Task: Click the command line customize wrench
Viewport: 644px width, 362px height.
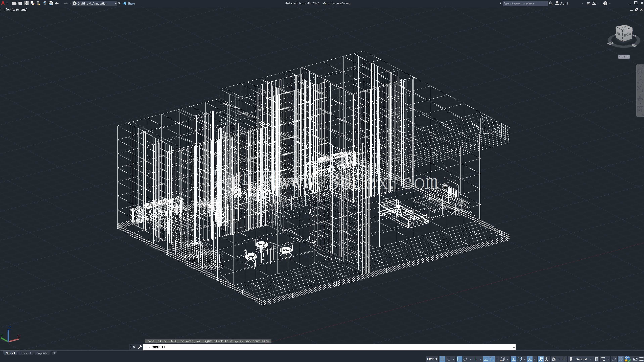Action: pos(140,347)
